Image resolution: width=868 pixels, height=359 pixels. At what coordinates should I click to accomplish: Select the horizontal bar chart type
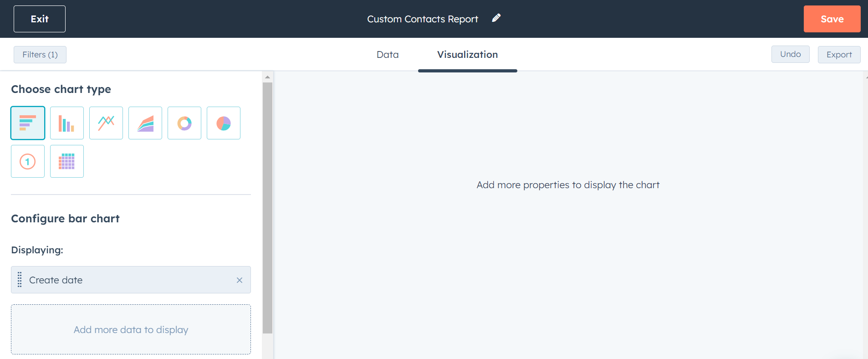[28, 123]
